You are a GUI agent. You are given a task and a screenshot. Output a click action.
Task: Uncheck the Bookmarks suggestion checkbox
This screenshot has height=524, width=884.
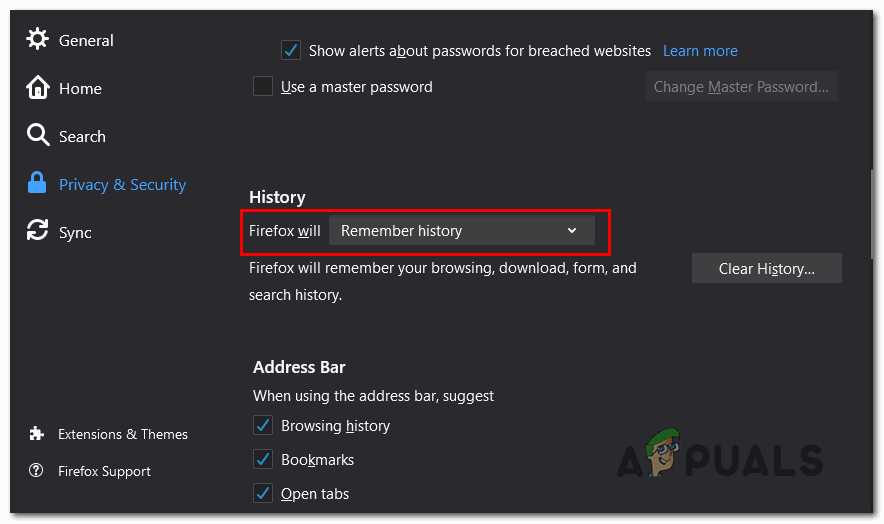coord(263,460)
